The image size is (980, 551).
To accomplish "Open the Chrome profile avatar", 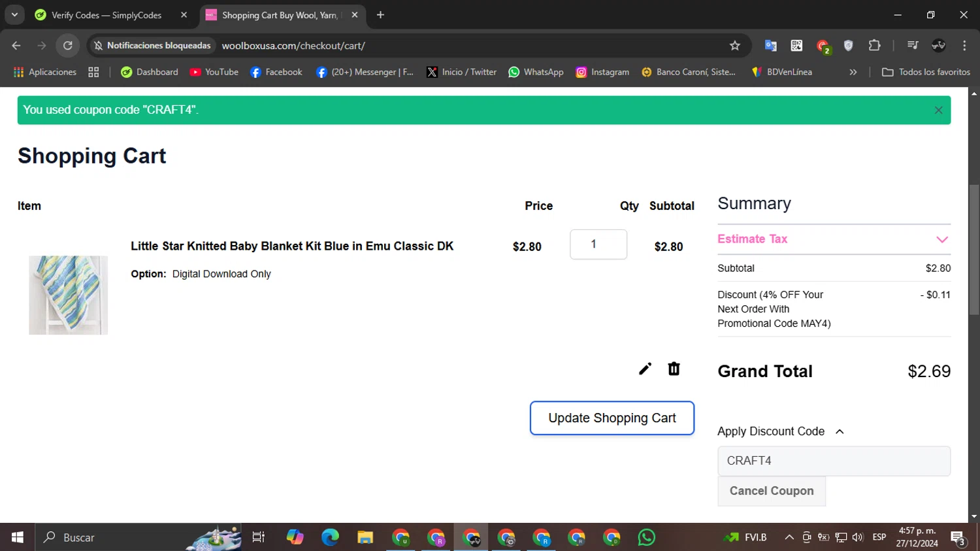I will pyautogui.click(x=939, y=46).
